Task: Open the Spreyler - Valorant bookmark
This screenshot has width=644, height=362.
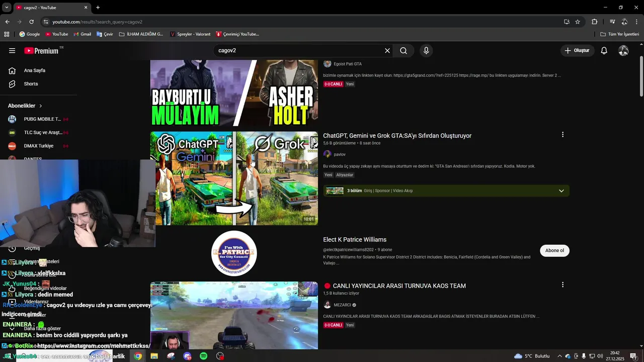Action: (x=190, y=34)
